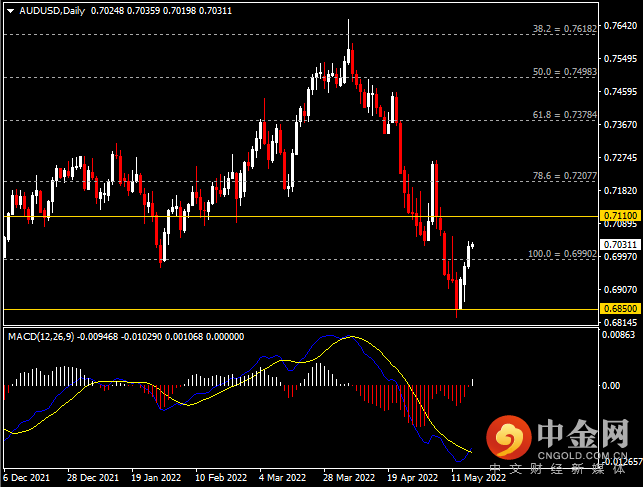Select the 50.0 = 0.74983 Fibonacci label
The height and width of the screenshot is (487, 643).
click(x=564, y=72)
